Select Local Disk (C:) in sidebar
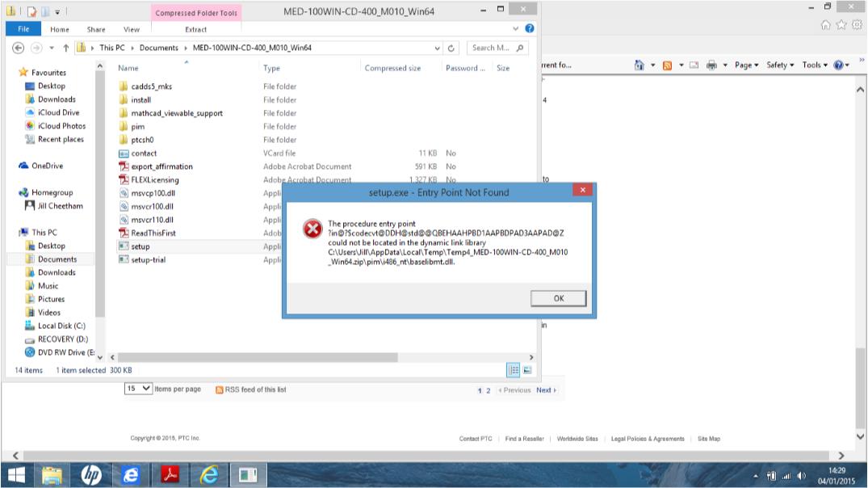 61,326
